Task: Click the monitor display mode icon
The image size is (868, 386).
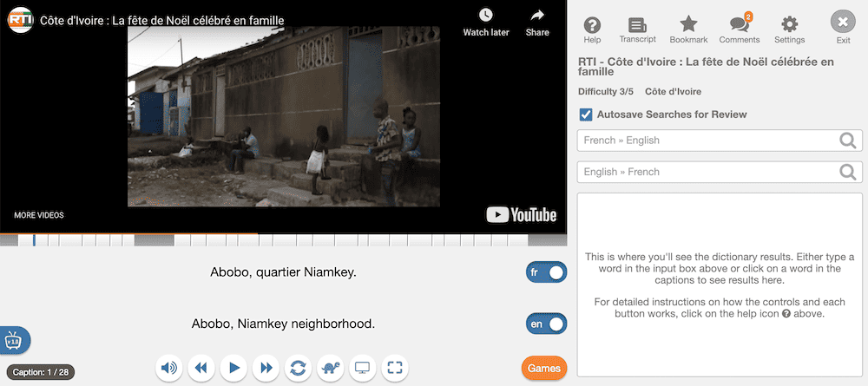Action: (363, 368)
